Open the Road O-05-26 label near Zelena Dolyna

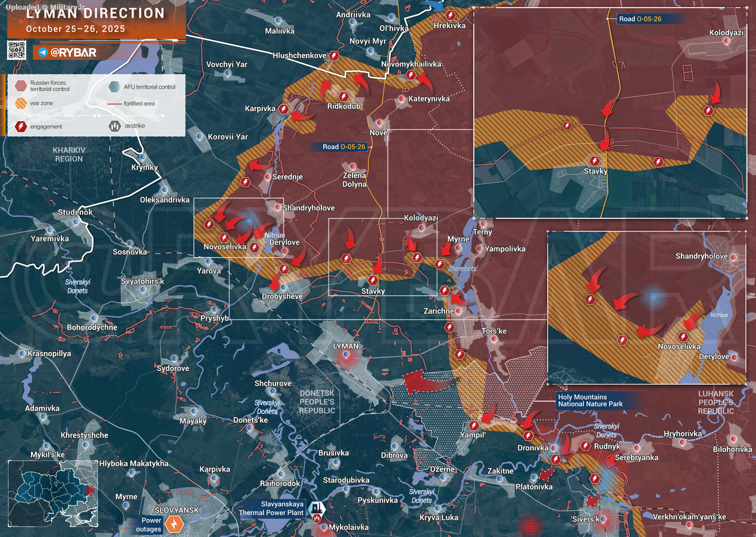[x=344, y=146]
